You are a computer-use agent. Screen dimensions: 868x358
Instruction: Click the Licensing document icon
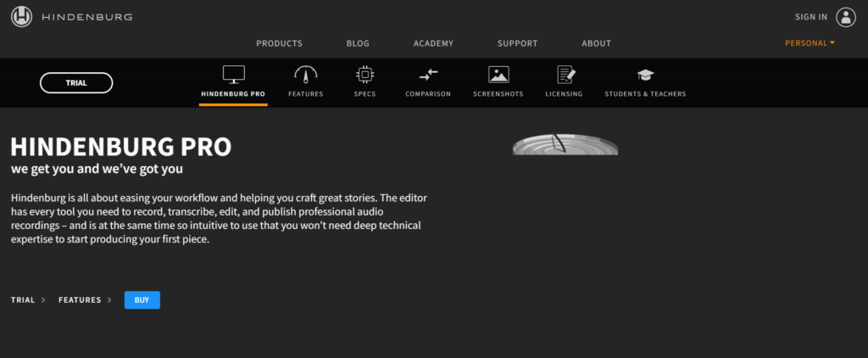point(565,75)
